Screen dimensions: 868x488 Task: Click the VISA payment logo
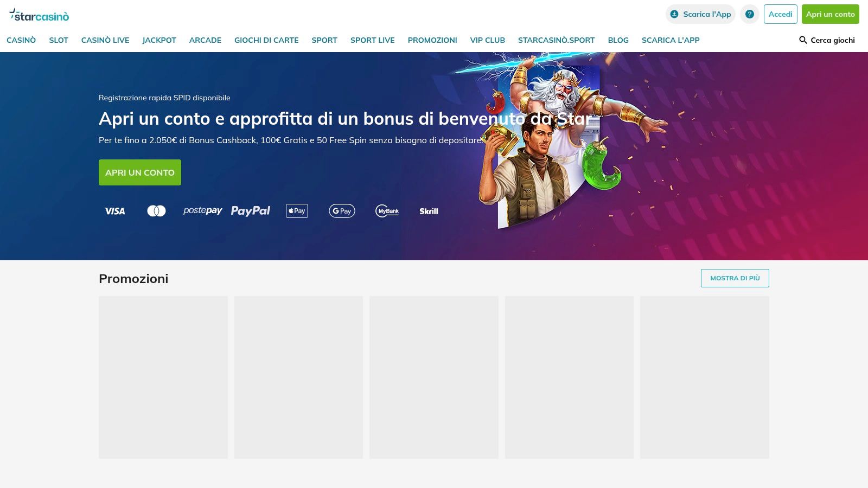pos(114,211)
